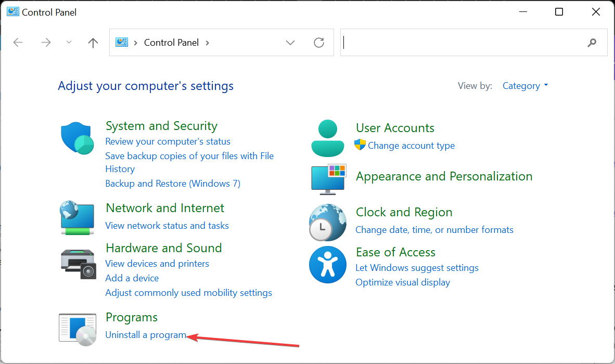
Task: Open Appearance and Personalization monitor icon
Action: click(328, 180)
